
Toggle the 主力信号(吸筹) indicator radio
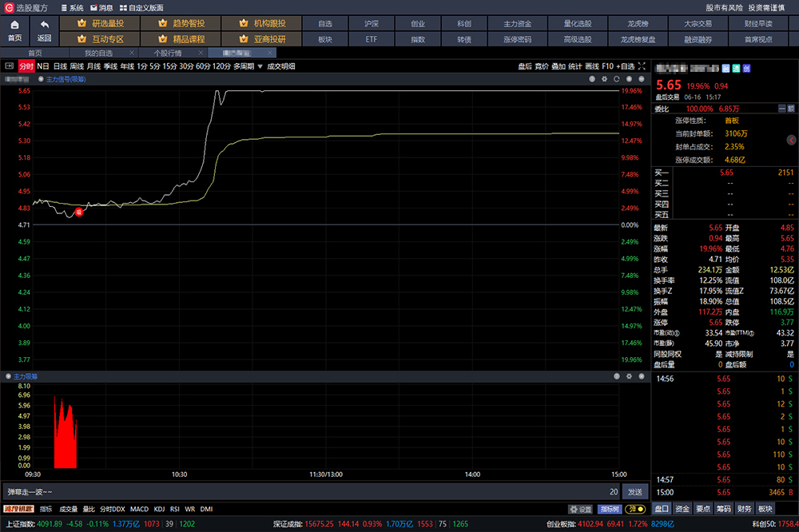[41, 79]
